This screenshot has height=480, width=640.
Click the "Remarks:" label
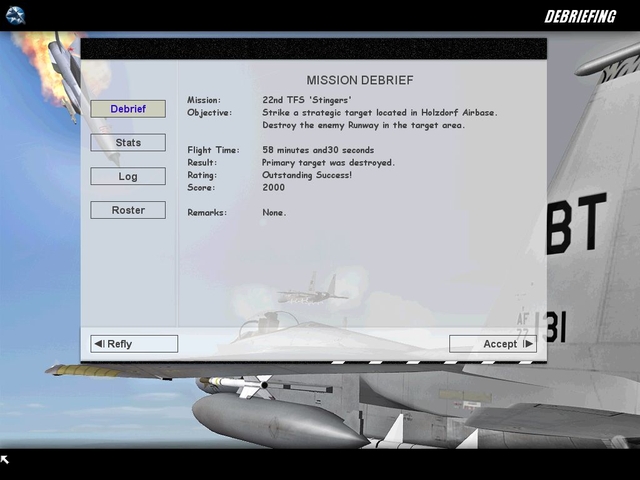pyautogui.click(x=207, y=213)
